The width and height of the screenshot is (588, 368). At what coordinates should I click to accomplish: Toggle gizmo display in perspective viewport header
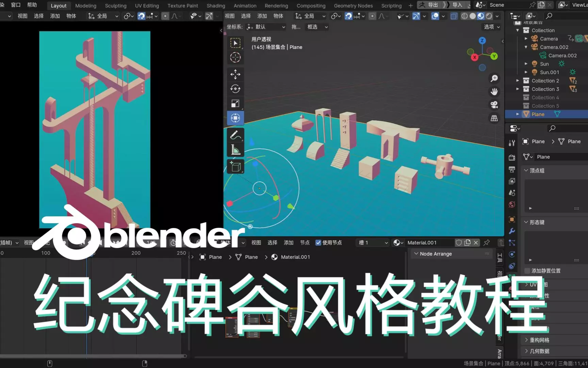(416, 16)
